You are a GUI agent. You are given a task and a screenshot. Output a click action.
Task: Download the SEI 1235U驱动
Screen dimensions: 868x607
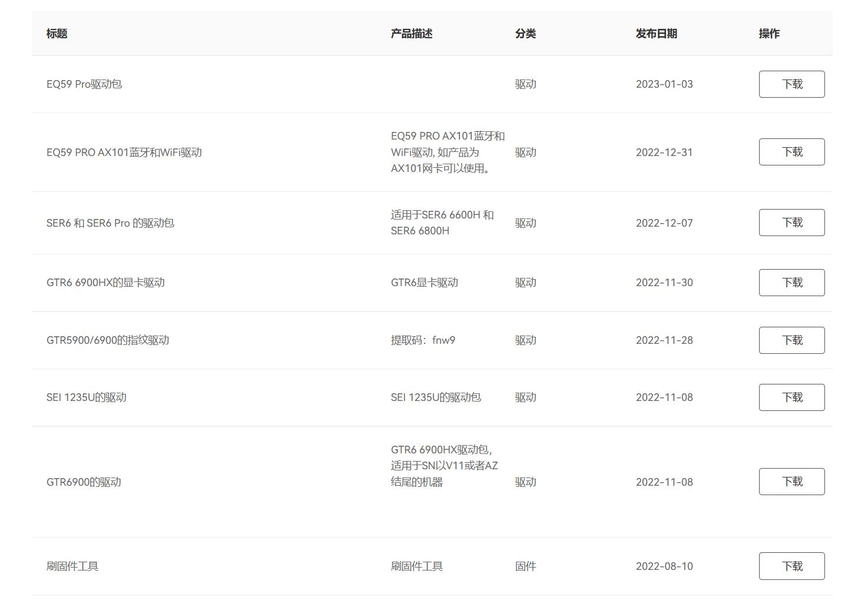coord(791,397)
